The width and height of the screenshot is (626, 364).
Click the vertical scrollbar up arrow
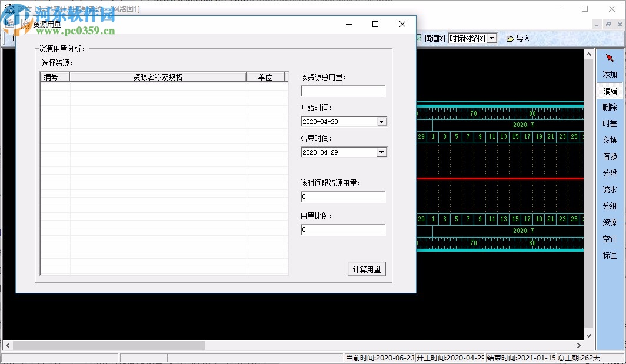(x=588, y=54)
